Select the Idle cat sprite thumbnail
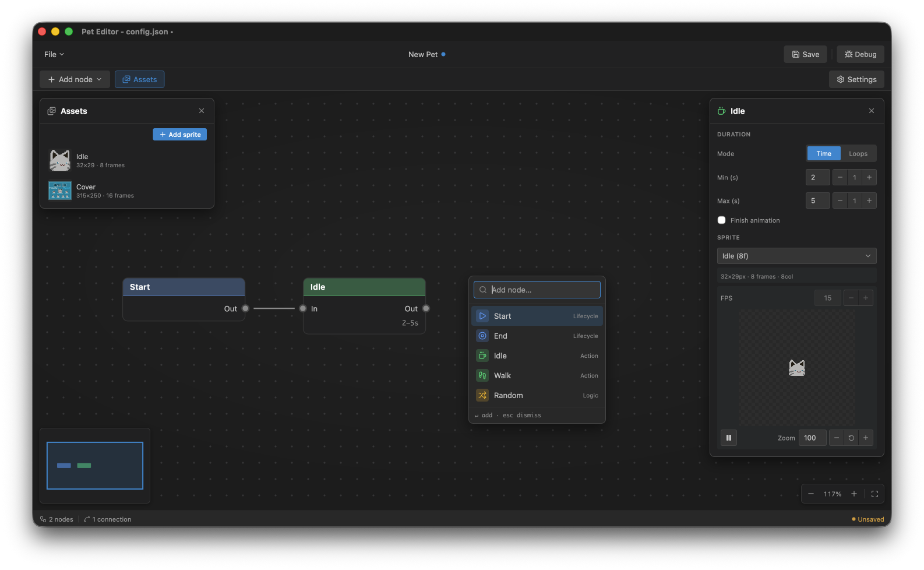This screenshot has height=570, width=924. click(60, 160)
